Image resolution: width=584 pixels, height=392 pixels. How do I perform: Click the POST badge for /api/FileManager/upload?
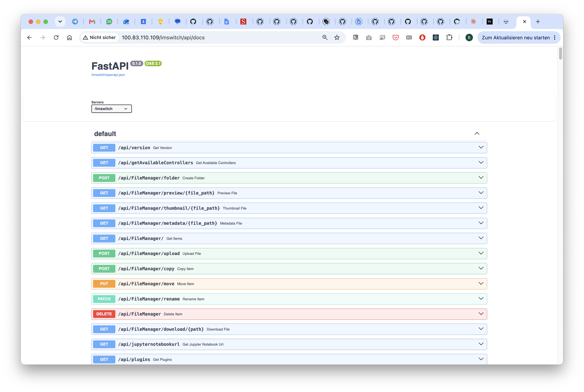pos(104,254)
